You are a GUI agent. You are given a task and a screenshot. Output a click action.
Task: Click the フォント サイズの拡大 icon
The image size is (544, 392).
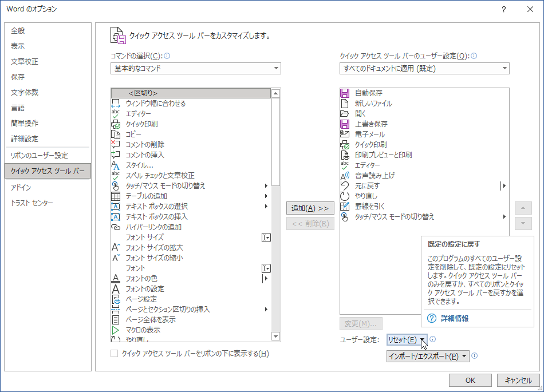click(116, 247)
